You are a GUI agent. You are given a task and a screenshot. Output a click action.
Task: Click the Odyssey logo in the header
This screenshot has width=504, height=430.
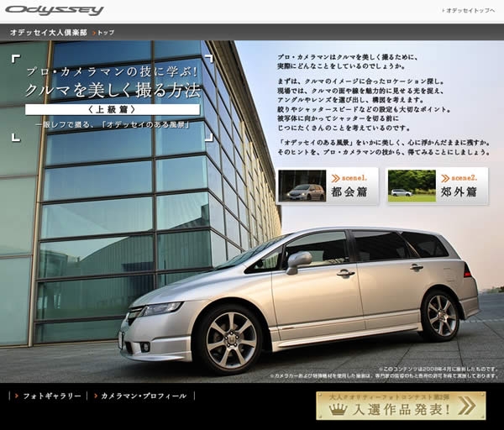tap(54, 10)
